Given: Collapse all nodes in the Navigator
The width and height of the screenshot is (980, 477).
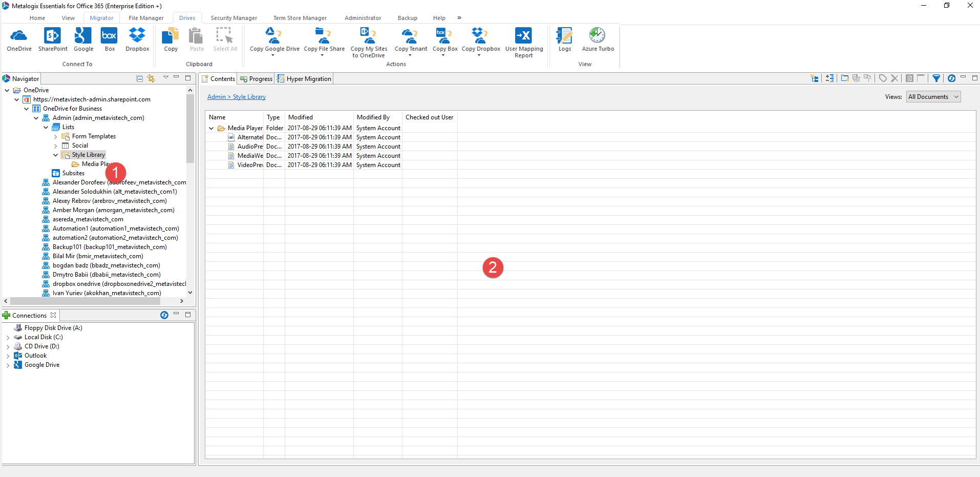Looking at the screenshot, I should tap(139, 78).
